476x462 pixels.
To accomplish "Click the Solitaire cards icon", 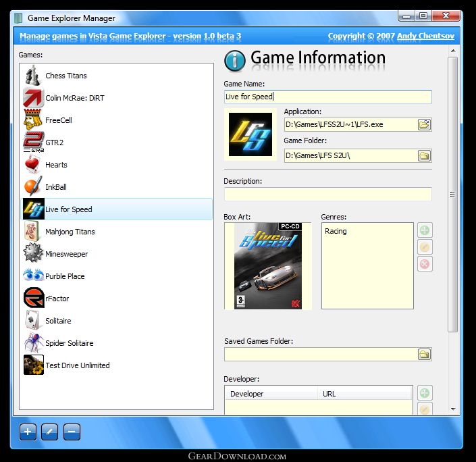I will click(32, 320).
